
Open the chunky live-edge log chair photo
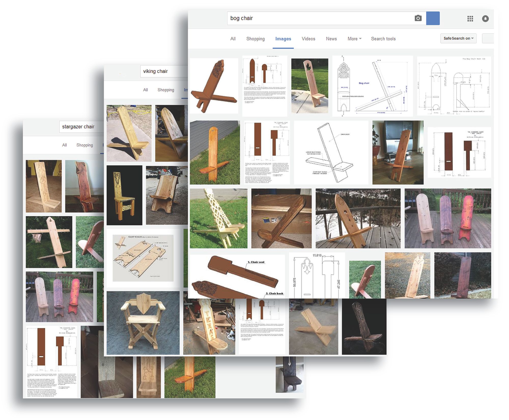point(167,195)
